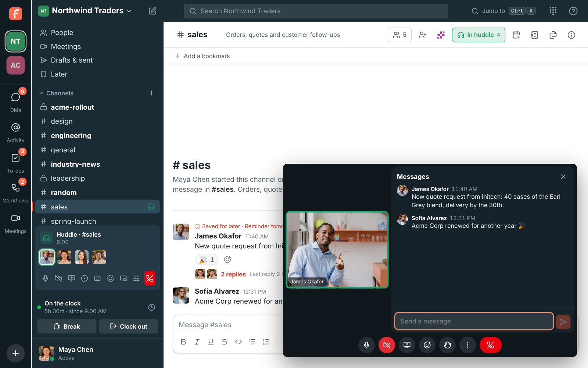Toggle microphone in sidebar huddle panel

(x=46, y=278)
